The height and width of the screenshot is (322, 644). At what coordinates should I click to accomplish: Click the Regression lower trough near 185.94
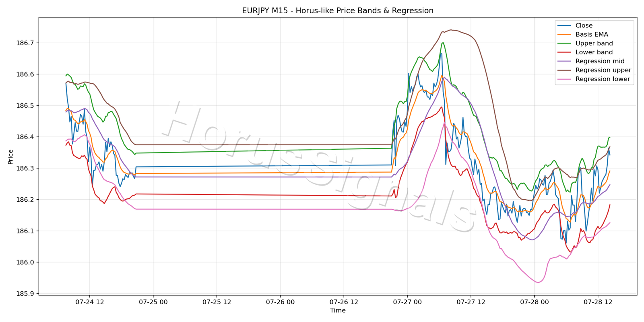pyautogui.click(x=538, y=283)
